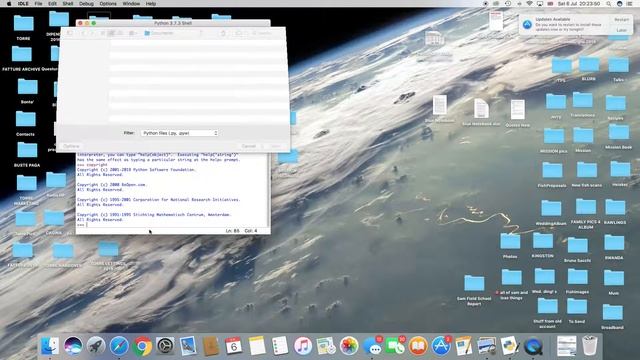Open the Apple menu
The height and width of the screenshot is (360, 640).
(9, 4)
